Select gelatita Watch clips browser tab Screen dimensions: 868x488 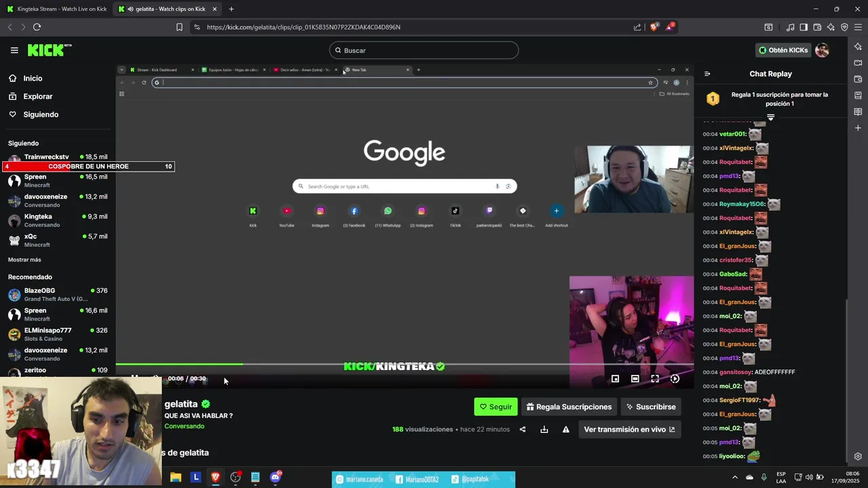pyautogui.click(x=167, y=9)
